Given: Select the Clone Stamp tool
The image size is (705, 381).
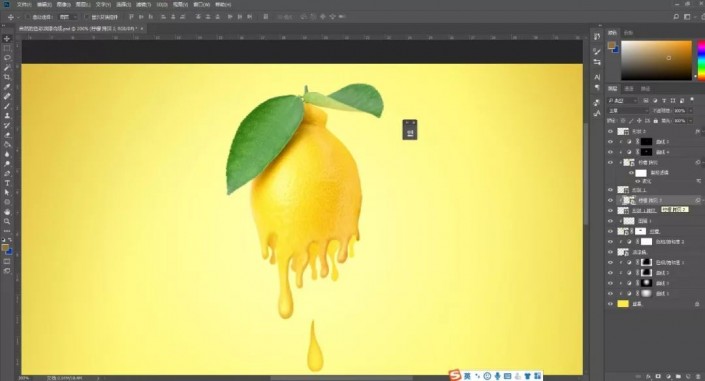Looking at the screenshot, I should point(7,116).
